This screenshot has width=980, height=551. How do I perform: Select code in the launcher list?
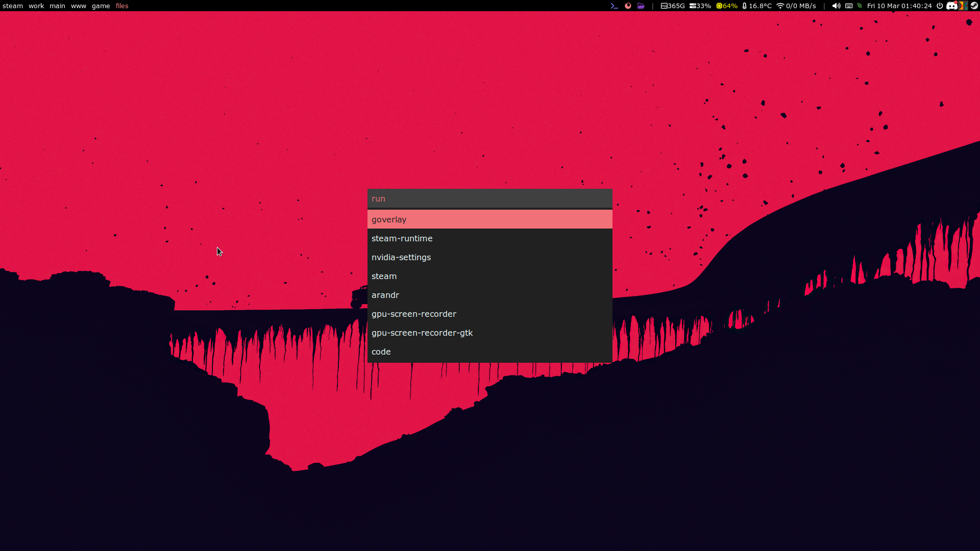pos(490,352)
